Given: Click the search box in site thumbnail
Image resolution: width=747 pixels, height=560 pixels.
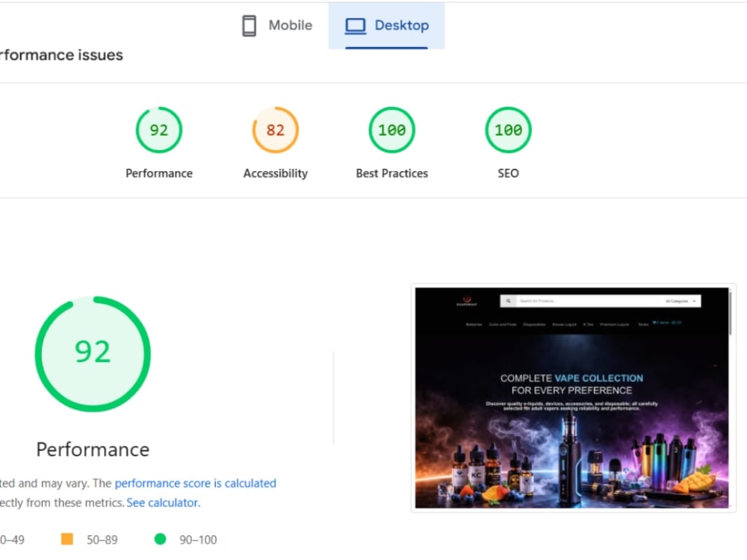Looking at the screenshot, I should [x=601, y=301].
